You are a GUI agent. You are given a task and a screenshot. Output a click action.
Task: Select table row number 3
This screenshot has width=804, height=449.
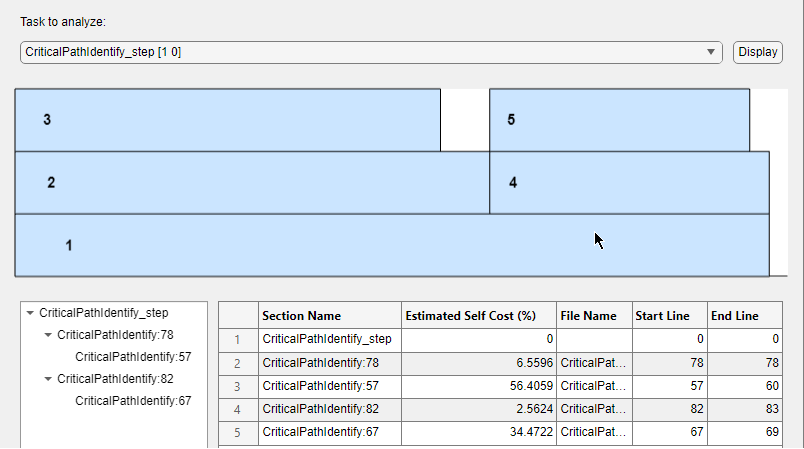pyautogui.click(x=237, y=386)
